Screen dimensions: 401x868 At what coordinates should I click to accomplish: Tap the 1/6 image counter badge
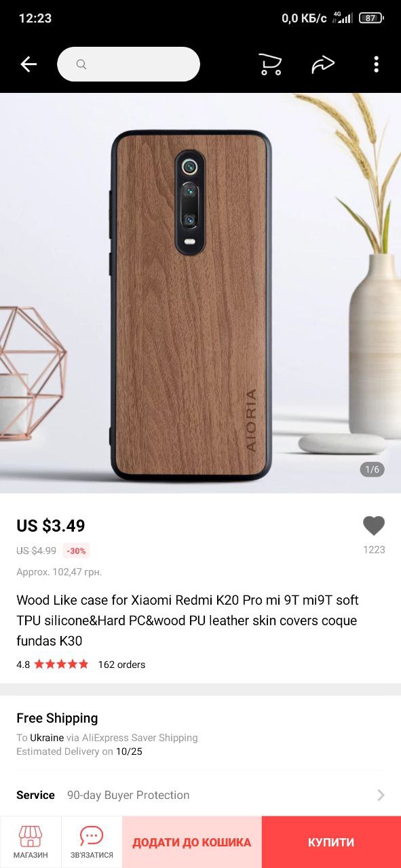pos(372,469)
